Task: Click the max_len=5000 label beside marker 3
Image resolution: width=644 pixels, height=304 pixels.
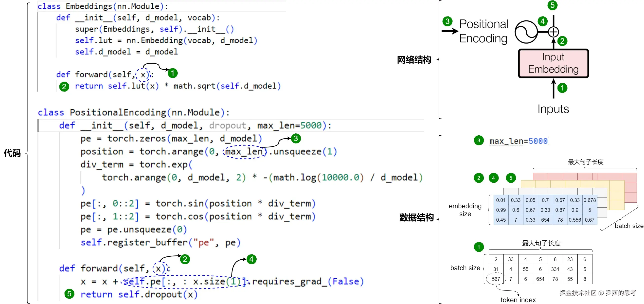Action: 518,141
